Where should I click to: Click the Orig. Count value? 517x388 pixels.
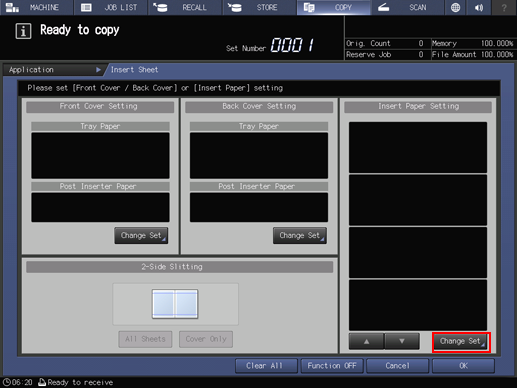pyautogui.click(x=421, y=43)
